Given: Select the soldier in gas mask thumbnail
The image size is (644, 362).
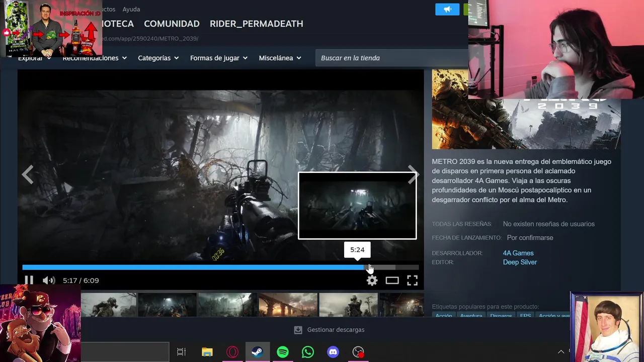Looking at the screenshot, I should (x=109, y=305).
